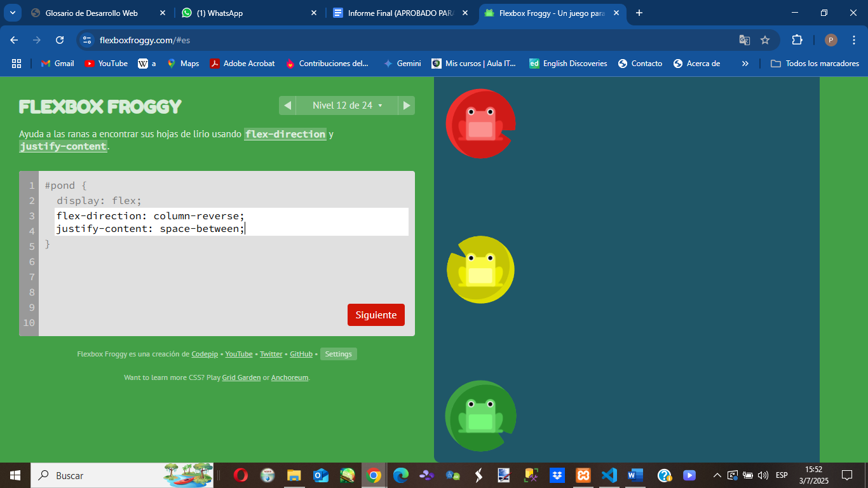
Task: Go to the next level arrow
Action: [407, 105]
